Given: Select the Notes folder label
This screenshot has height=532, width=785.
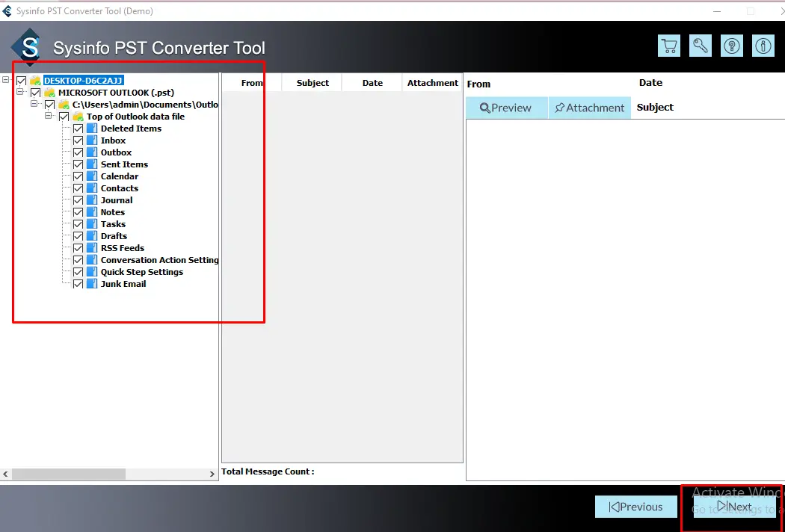Looking at the screenshot, I should click(113, 212).
